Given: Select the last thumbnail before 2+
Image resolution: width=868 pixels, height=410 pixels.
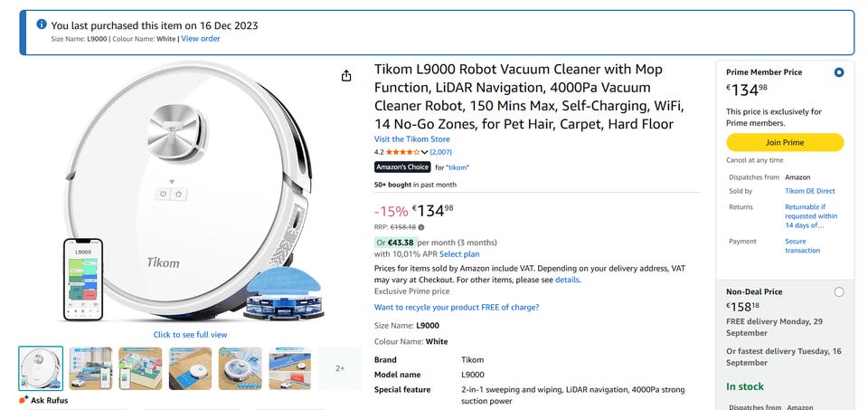Looking at the screenshot, I should [x=290, y=368].
